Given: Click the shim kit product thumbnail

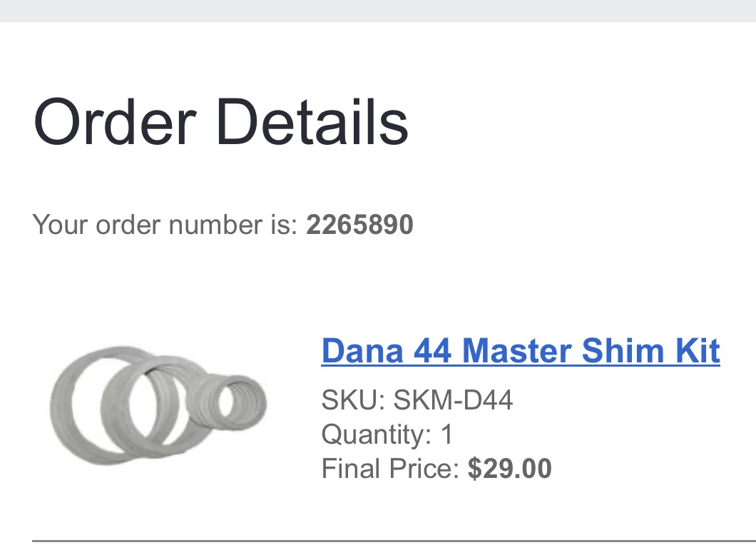Looking at the screenshot, I should pos(158,404).
